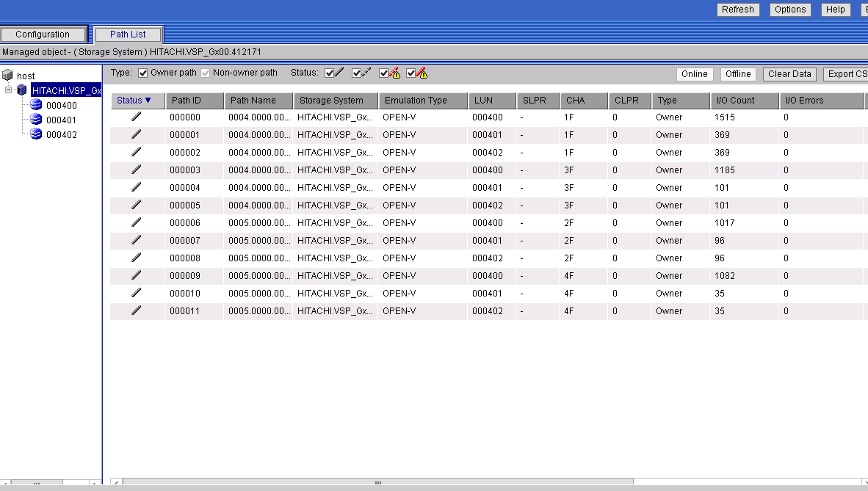Select LU 000400 in the tree

pyautogui.click(x=62, y=105)
